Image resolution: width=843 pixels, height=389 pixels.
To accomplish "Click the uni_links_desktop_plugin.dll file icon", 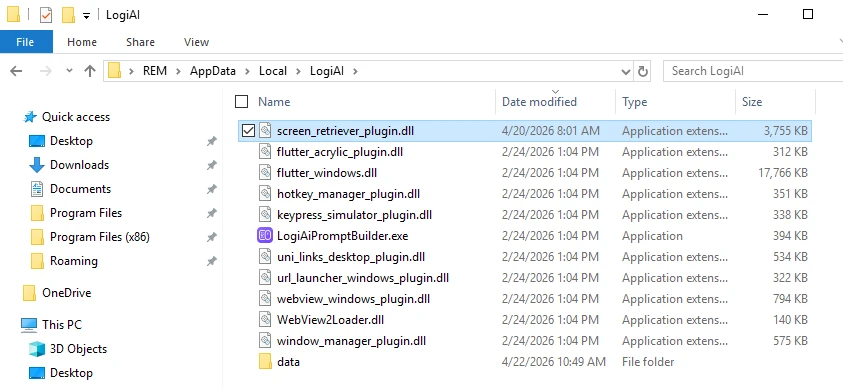I will [x=265, y=257].
